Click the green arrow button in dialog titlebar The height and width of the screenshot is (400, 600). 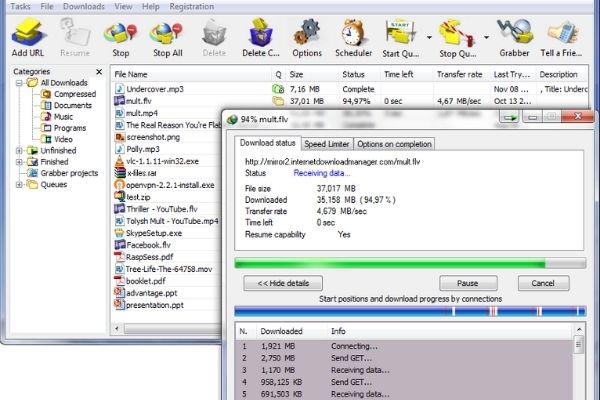tap(510, 118)
